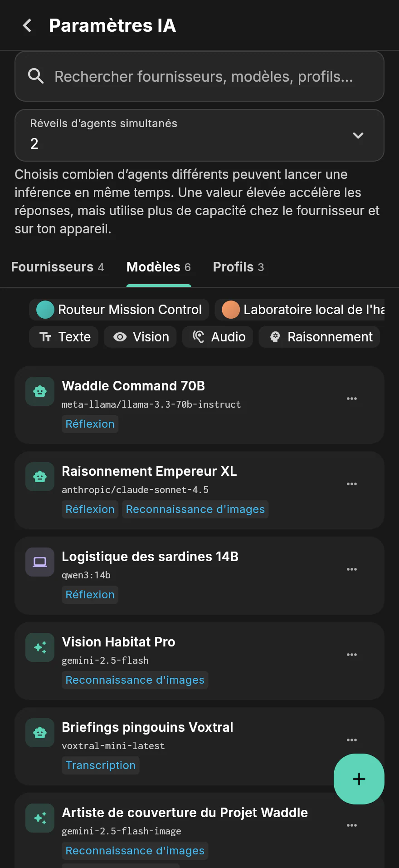Focus the Rechercher fournisseurs search field
Viewport: 399px width, 868px height.
[199, 76]
